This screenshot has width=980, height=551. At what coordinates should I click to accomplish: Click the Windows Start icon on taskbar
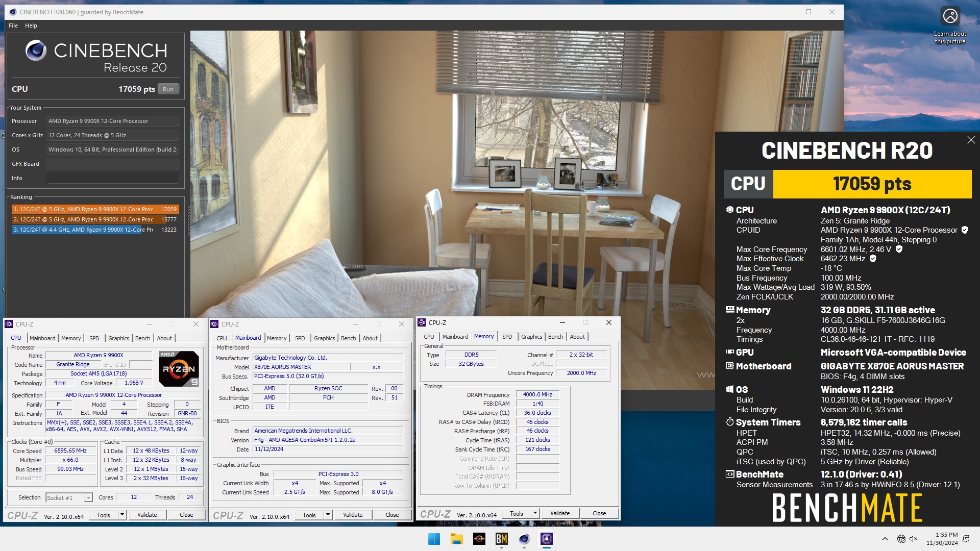434,539
